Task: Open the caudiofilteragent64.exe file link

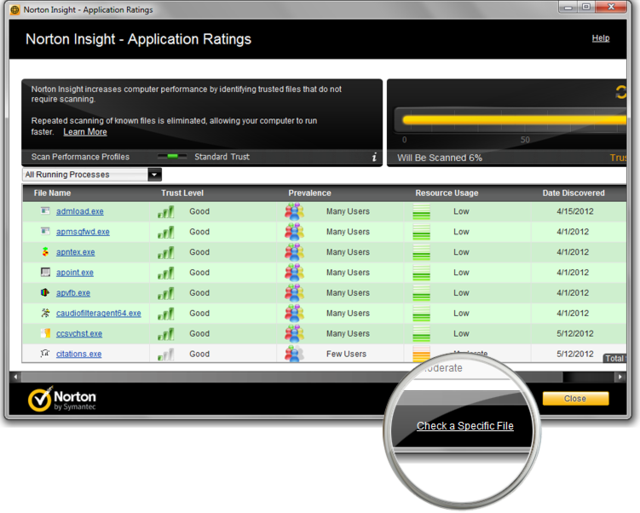Action: 98,313
